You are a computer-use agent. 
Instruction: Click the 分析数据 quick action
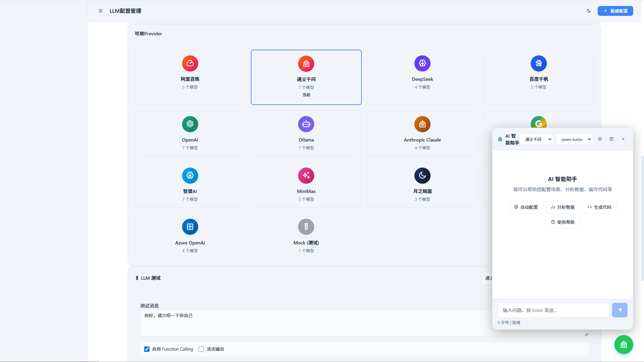coord(563,207)
